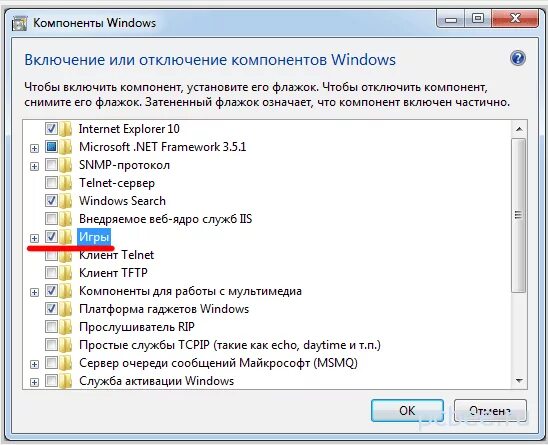548x445 pixels.
Task: Click folder icon of Платформа гаджетов Windows
Action: [66, 309]
